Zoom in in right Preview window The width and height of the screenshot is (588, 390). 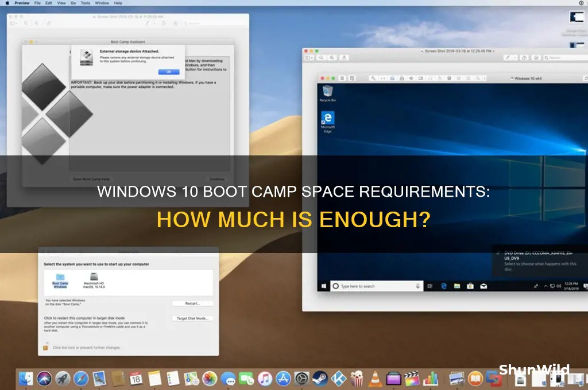coord(332,58)
